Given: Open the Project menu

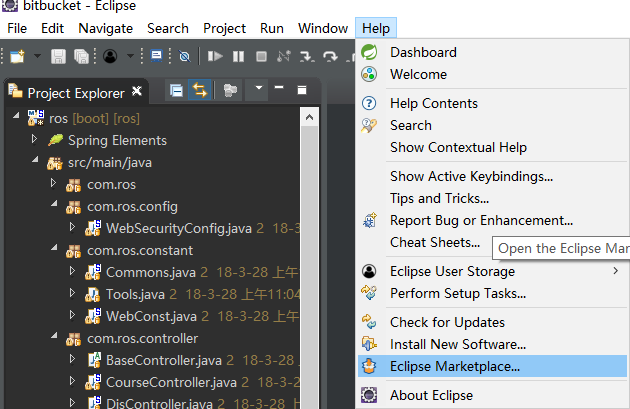Looking at the screenshot, I should coord(224,29).
